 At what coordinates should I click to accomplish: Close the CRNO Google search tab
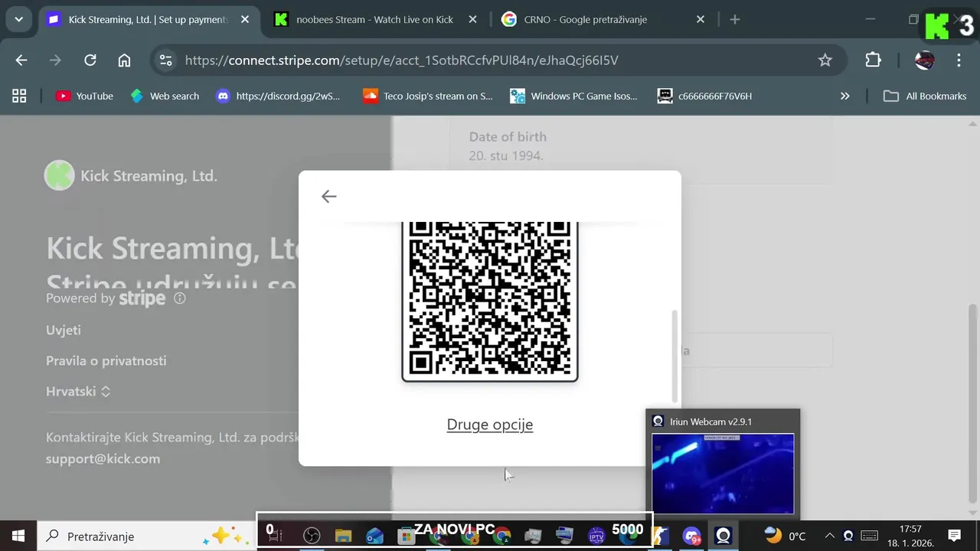(701, 20)
